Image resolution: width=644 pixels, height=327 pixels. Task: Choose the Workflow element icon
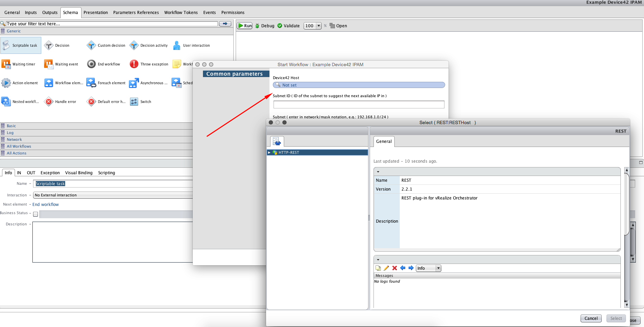(x=49, y=83)
